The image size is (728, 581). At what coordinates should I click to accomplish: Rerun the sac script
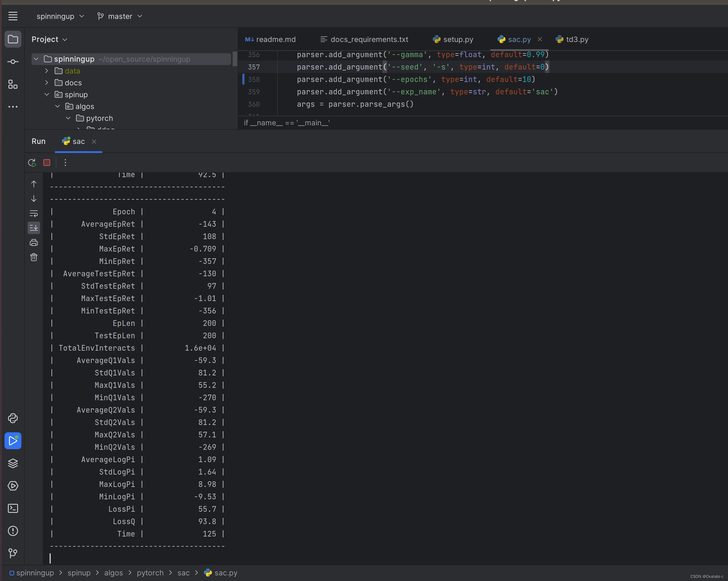(32, 163)
